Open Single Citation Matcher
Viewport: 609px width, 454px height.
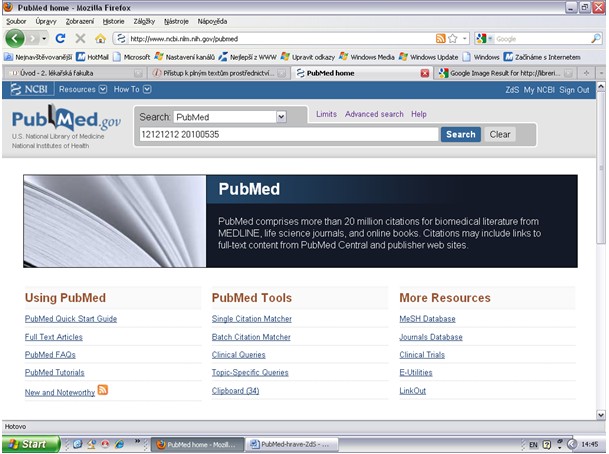(x=252, y=319)
